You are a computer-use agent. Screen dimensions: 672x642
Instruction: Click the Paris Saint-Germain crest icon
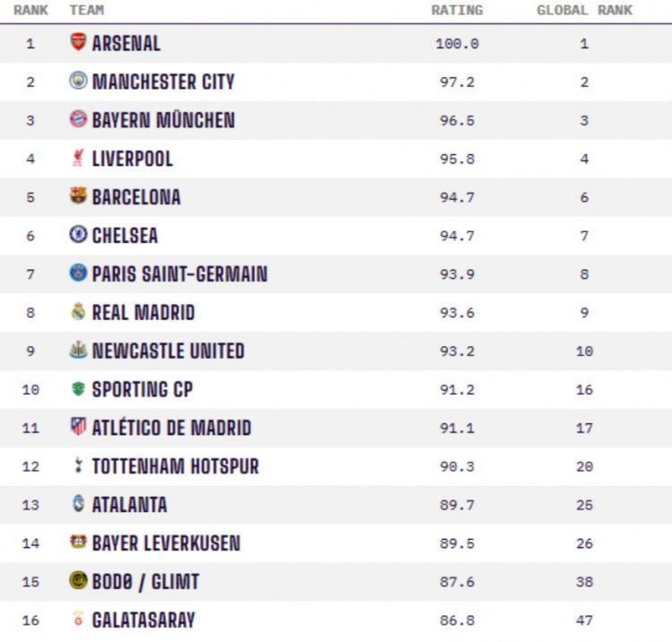pyautogui.click(x=78, y=273)
